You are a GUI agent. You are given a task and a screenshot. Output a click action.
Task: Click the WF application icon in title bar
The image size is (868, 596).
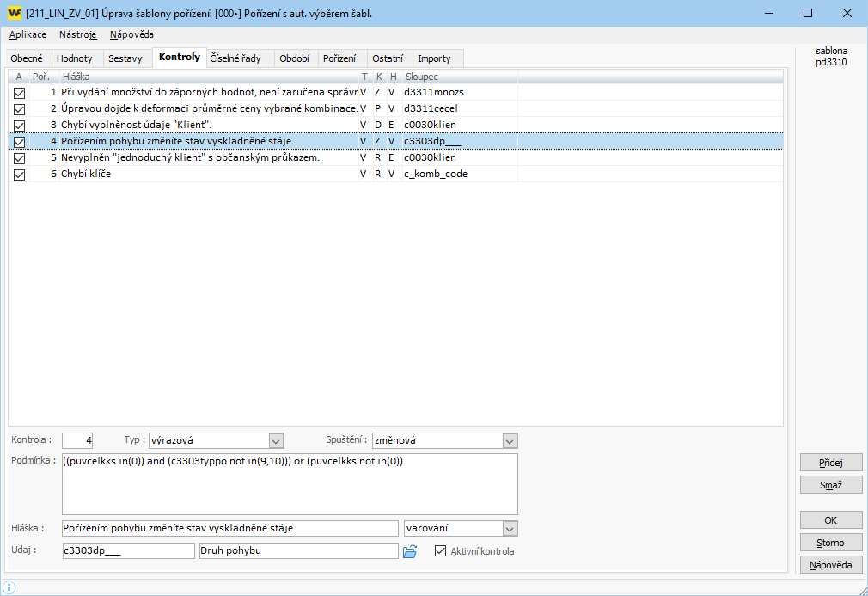pyautogui.click(x=15, y=14)
